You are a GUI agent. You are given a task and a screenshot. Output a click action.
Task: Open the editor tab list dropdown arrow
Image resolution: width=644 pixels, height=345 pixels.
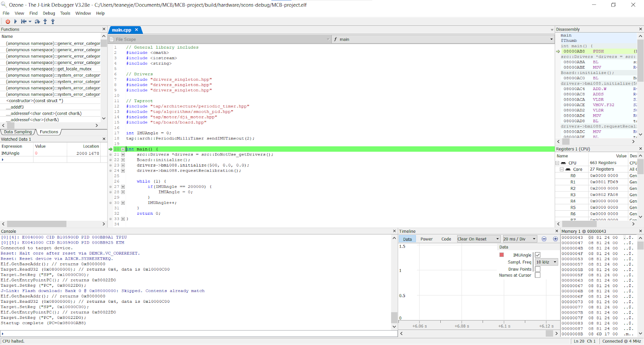click(x=552, y=30)
